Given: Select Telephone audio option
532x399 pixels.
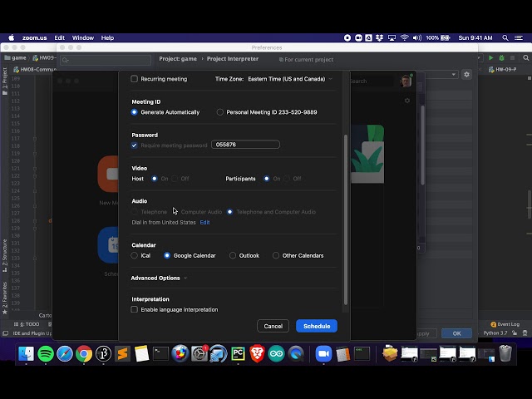Looking at the screenshot, I should click(135, 212).
